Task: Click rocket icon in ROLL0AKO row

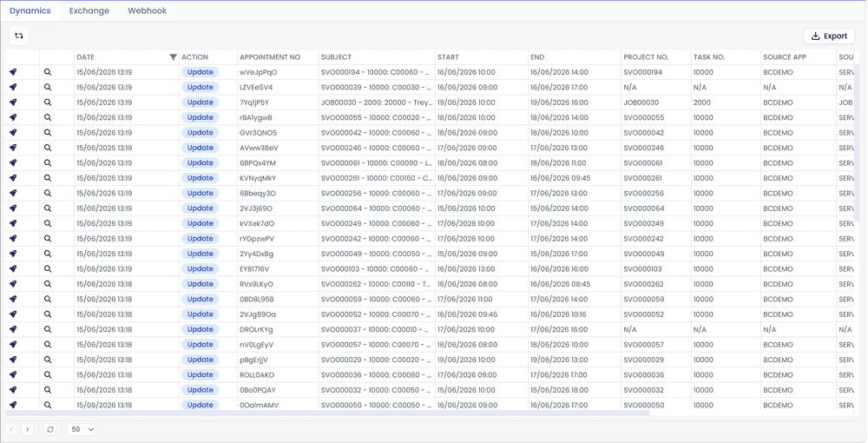Action: (x=13, y=375)
